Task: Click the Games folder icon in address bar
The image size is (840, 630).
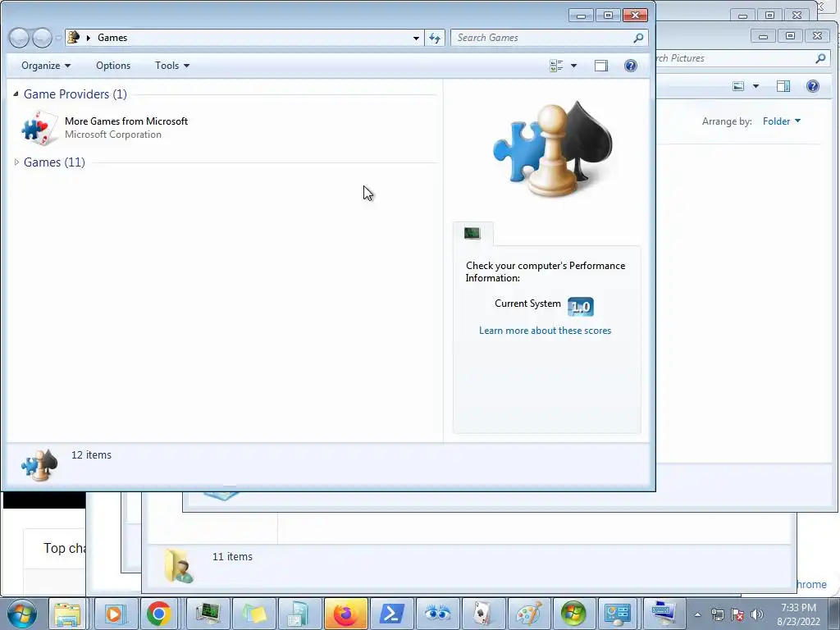Action: pyautogui.click(x=74, y=38)
